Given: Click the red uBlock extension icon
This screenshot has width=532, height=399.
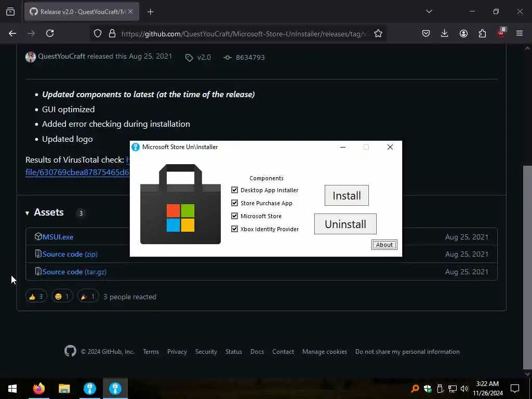Looking at the screenshot, I should pos(501,33).
